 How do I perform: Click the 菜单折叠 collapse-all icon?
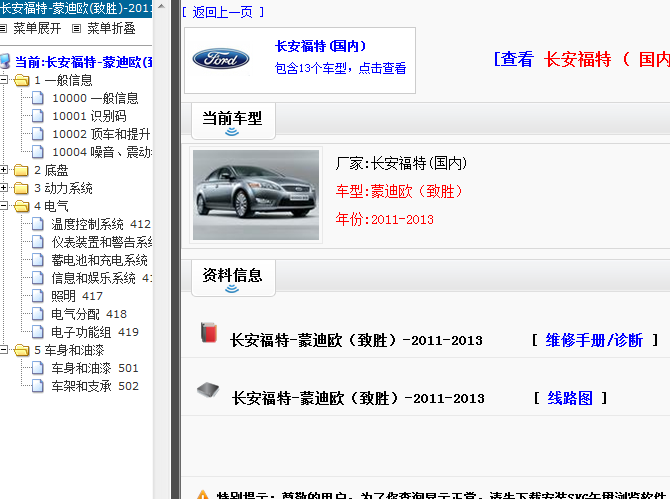tap(76, 29)
